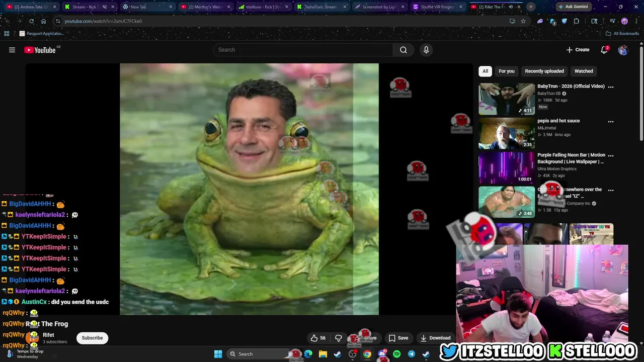Like the video with thumbs up
Viewport: 644px width, 362px height.
click(318, 338)
